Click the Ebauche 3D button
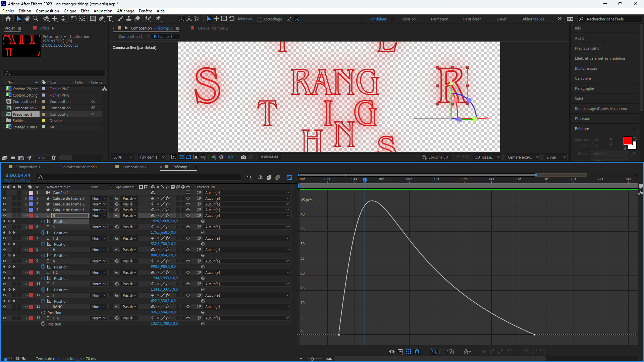The height and width of the screenshot is (362, 644). 435,157
